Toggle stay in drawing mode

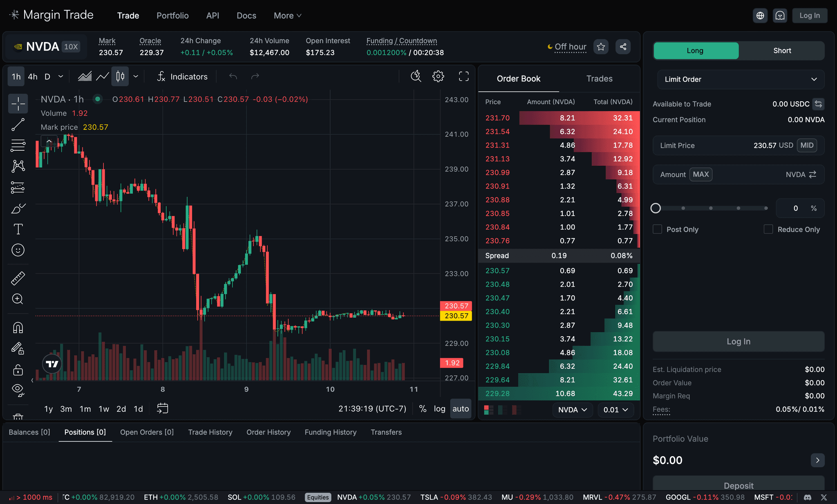pyautogui.click(x=18, y=348)
